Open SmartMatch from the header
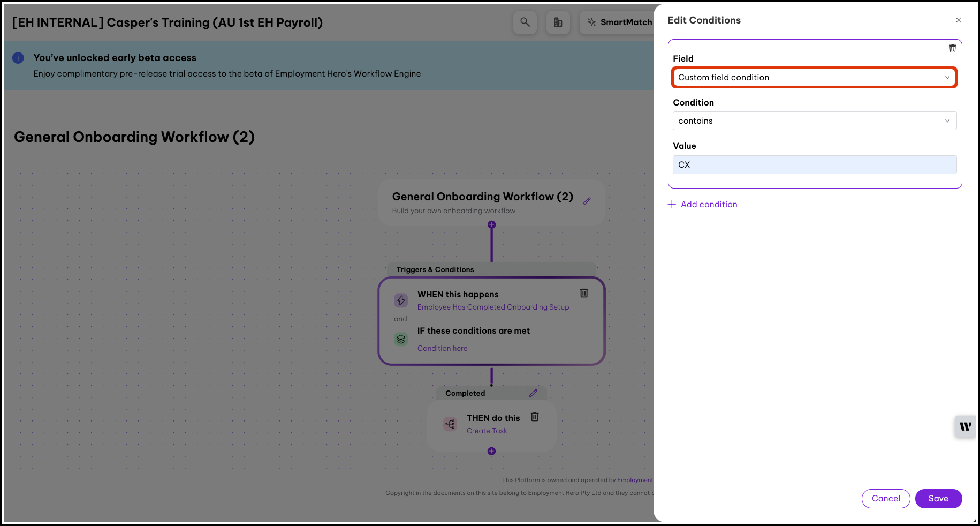Image resolution: width=980 pixels, height=526 pixels. pyautogui.click(x=620, y=22)
